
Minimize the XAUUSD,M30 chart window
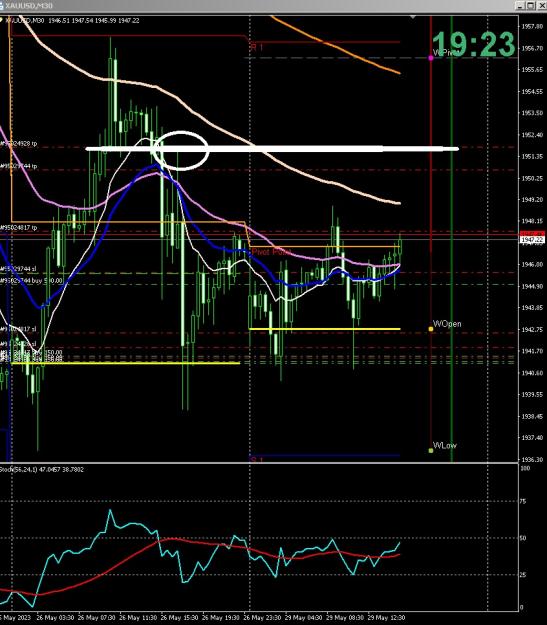click(520, 6)
